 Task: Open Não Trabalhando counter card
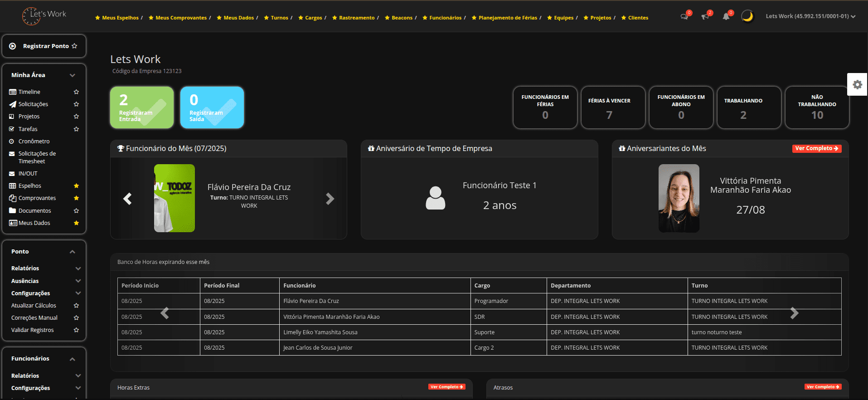pos(817,107)
